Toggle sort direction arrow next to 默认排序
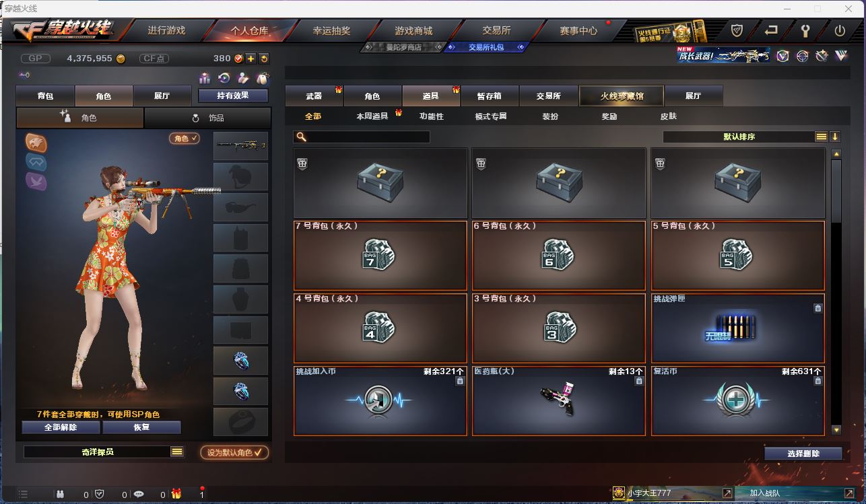 click(x=835, y=137)
